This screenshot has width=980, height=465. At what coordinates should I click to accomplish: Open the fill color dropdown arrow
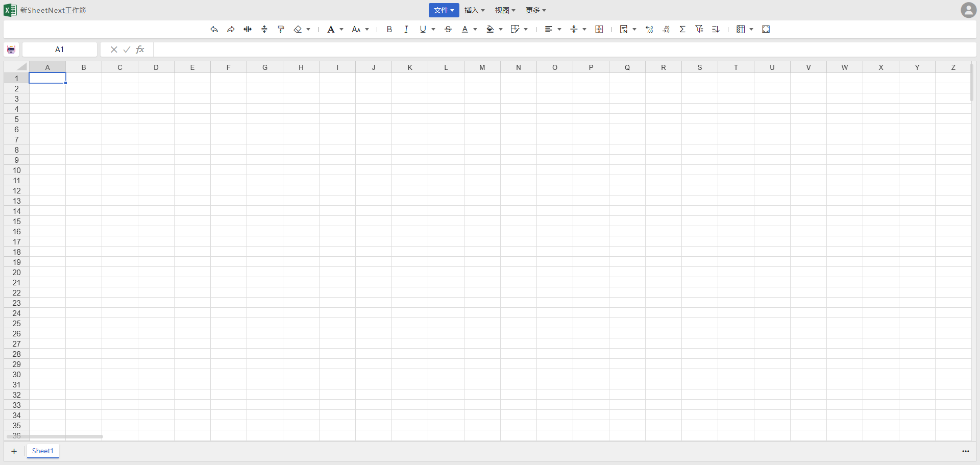[x=501, y=30]
